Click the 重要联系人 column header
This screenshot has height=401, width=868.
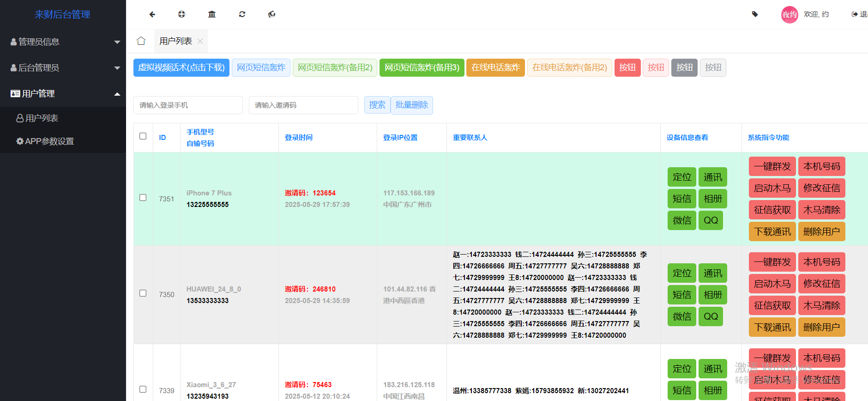click(x=470, y=138)
